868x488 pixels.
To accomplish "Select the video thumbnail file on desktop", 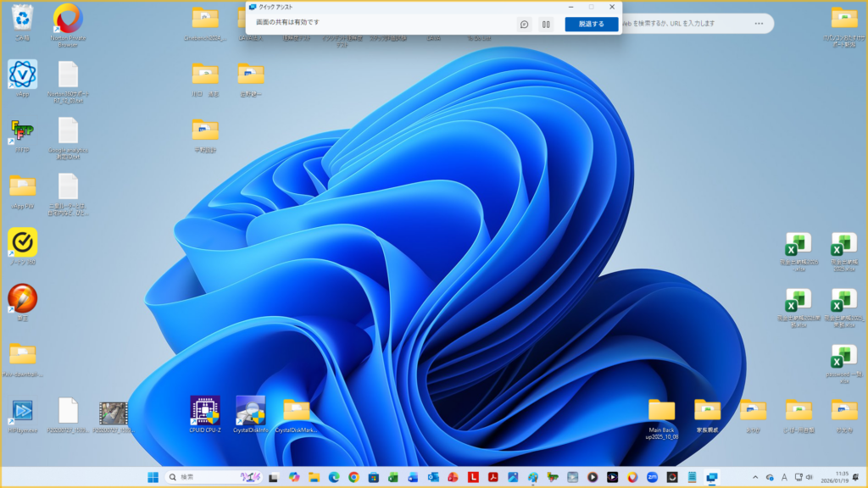I will click(x=113, y=412).
